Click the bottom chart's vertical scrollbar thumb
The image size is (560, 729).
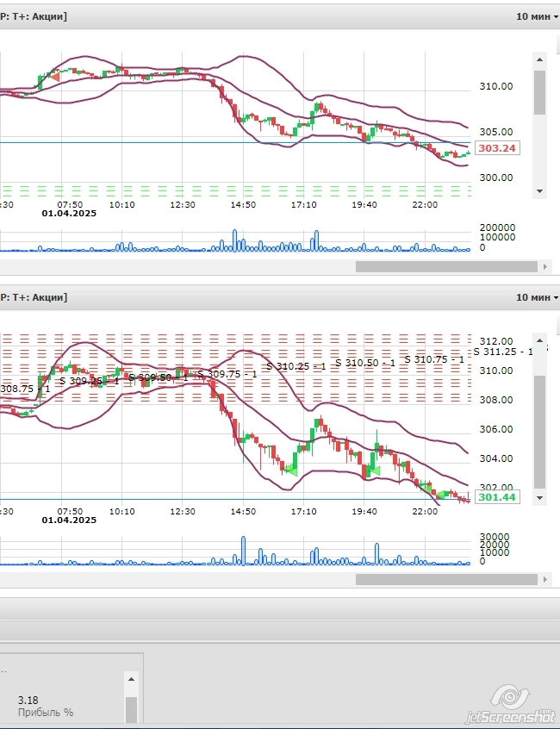(540, 431)
